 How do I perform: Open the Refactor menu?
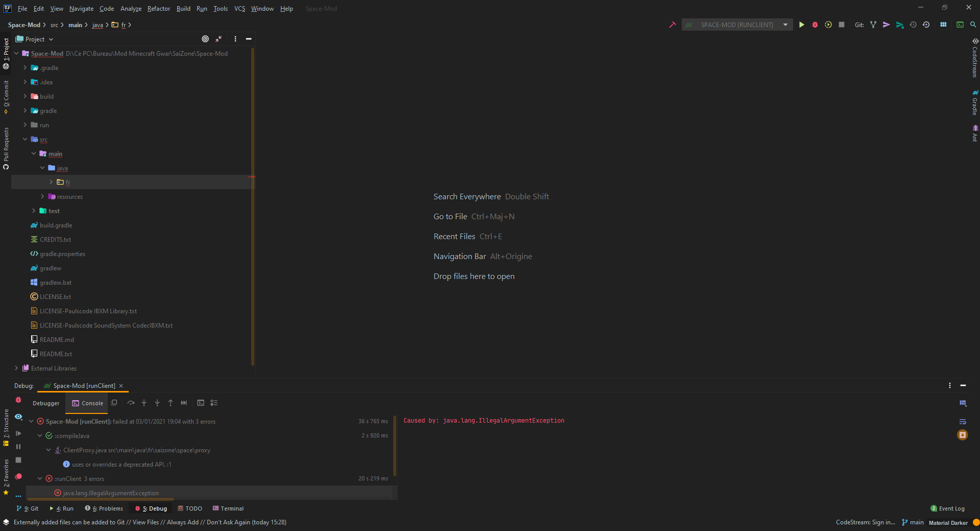point(158,9)
